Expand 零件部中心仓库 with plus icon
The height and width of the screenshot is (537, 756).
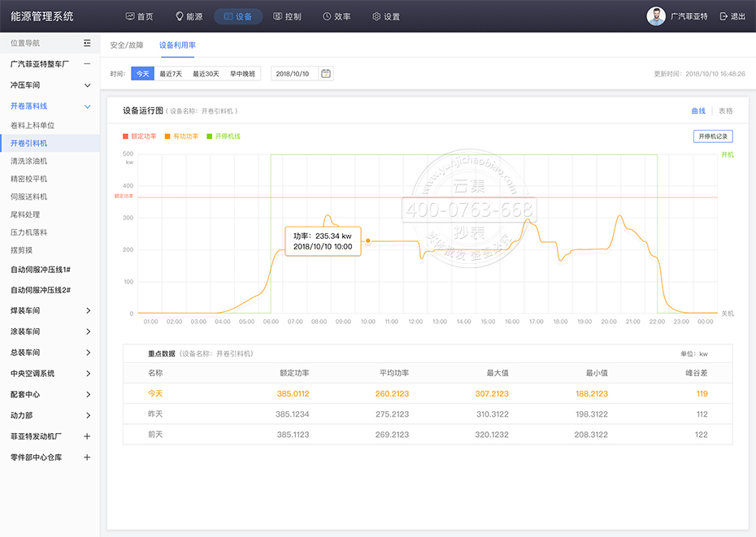(87, 457)
